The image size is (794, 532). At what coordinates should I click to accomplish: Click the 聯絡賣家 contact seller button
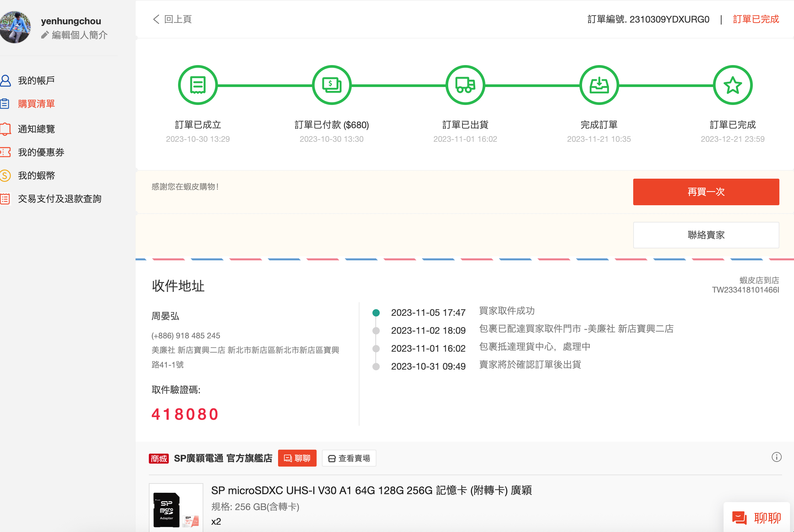[706, 235]
